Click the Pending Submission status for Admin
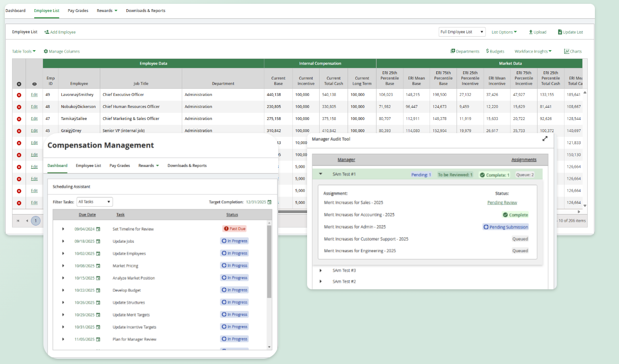Screen dimensions: 619x364 point(506,227)
